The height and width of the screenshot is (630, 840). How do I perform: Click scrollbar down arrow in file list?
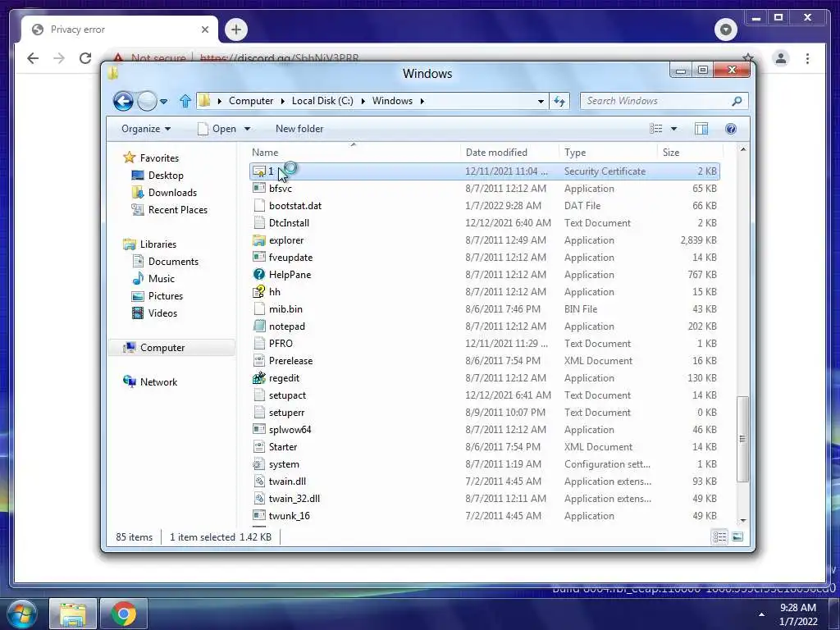(x=742, y=520)
